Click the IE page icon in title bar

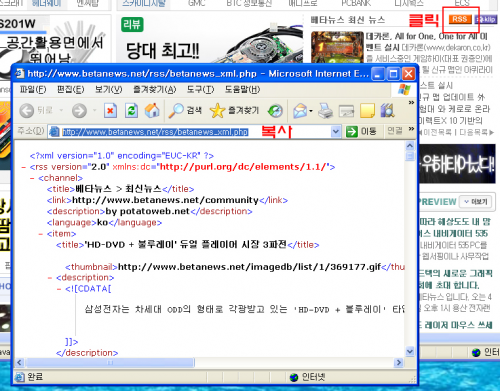point(20,73)
